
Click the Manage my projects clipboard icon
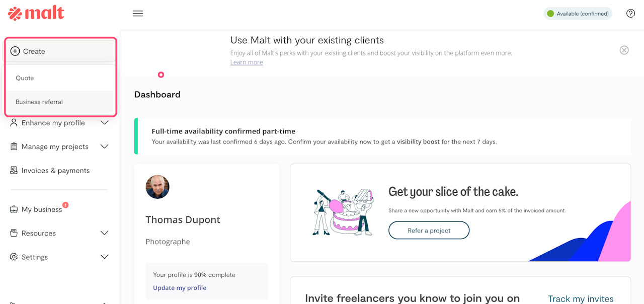pos(14,146)
